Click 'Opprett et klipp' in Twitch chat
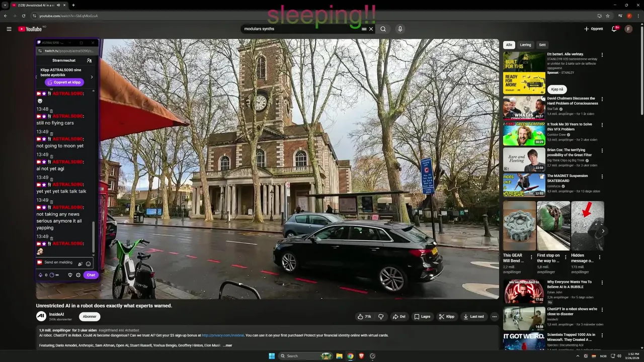This screenshot has height=362, width=644. pos(64,82)
